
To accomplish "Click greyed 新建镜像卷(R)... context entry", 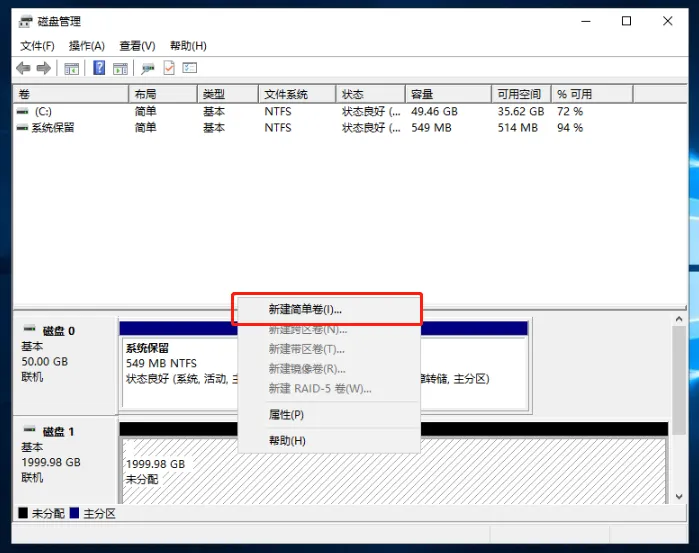I will click(329, 368).
